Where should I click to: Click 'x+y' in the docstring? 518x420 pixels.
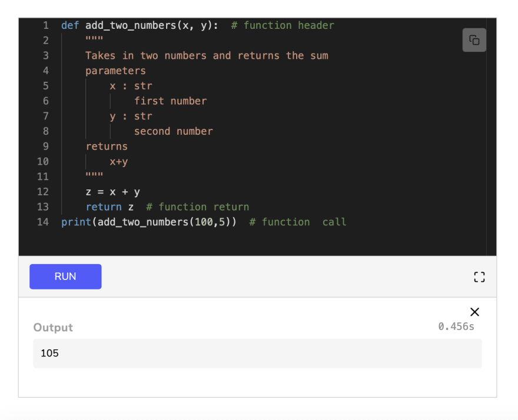coord(118,162)
